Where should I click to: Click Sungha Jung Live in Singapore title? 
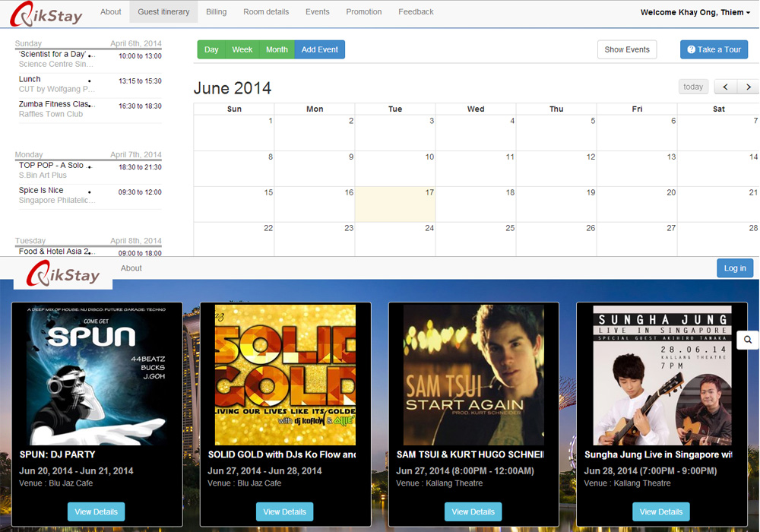pos(658,454)
